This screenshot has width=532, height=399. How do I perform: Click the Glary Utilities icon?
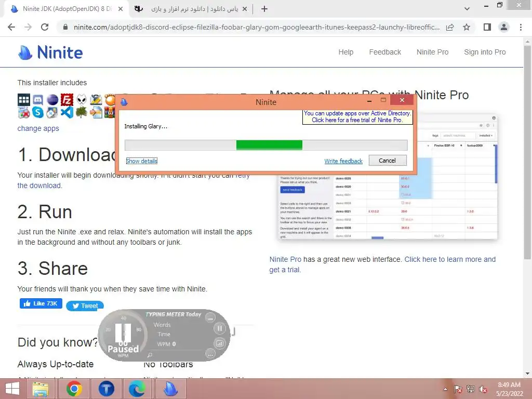(96, 100)
